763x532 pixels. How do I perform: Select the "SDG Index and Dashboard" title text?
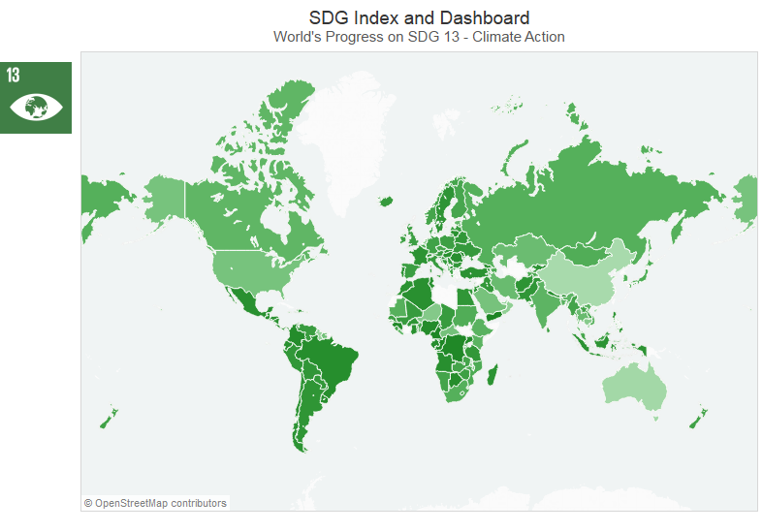click(419, 18)
